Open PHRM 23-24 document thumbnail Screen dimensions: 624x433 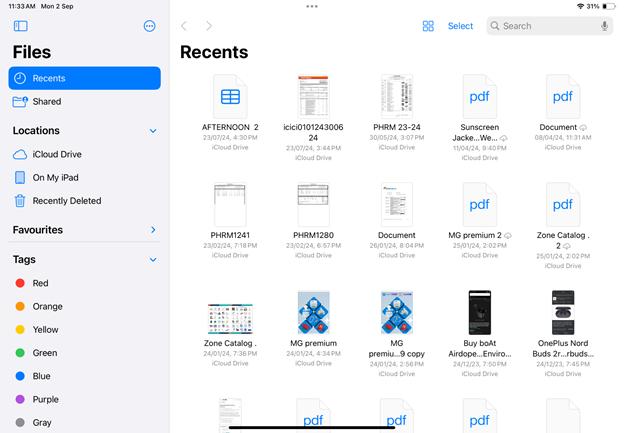[396, 97]
